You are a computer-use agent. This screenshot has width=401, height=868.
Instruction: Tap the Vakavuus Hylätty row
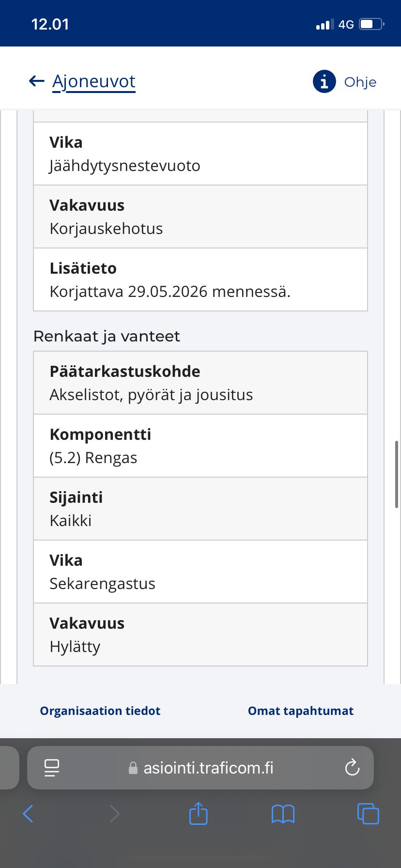(200, 635)
